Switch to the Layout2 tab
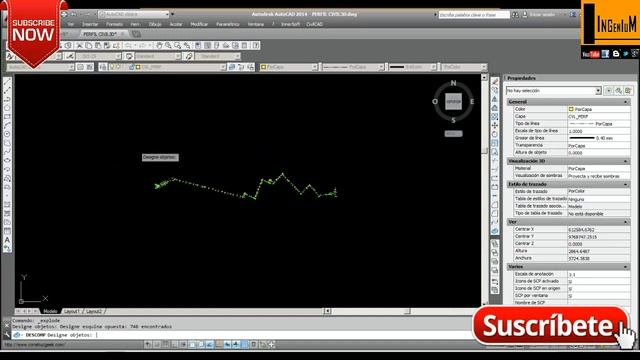640x360 pixels. (x=94, y=311)
